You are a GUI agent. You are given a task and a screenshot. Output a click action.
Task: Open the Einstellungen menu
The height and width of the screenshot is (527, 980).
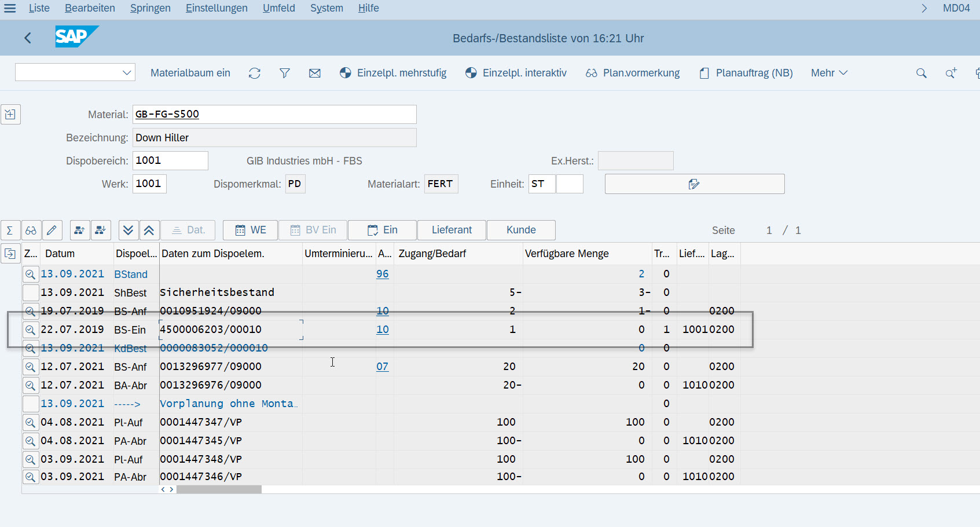pyautogui.click(x=216, y=8)
